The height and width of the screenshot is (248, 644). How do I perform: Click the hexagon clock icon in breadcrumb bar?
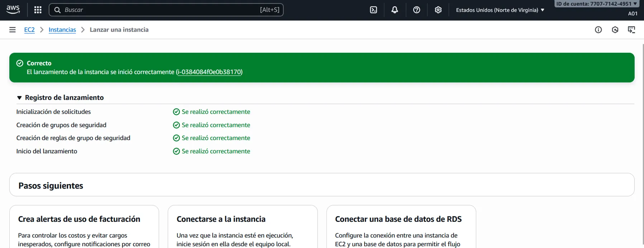615,30
